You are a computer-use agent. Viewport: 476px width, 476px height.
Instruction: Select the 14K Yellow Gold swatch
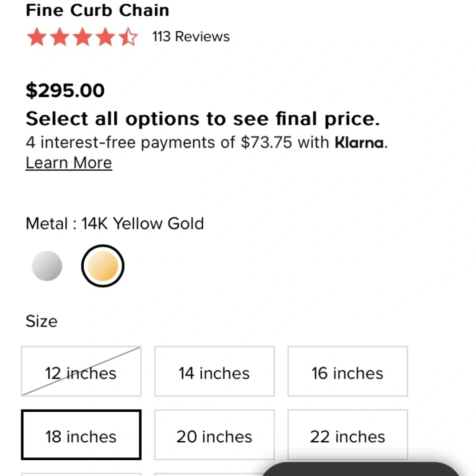102,265
